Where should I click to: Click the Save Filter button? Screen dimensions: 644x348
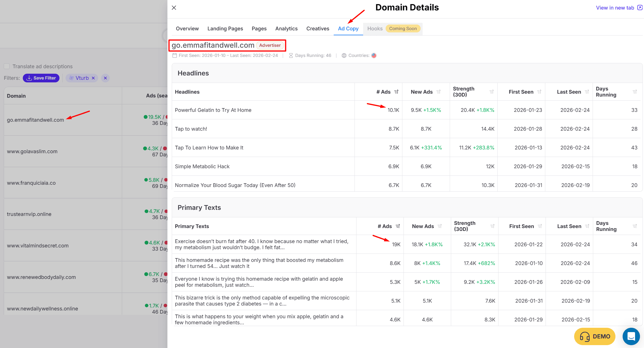41,78
